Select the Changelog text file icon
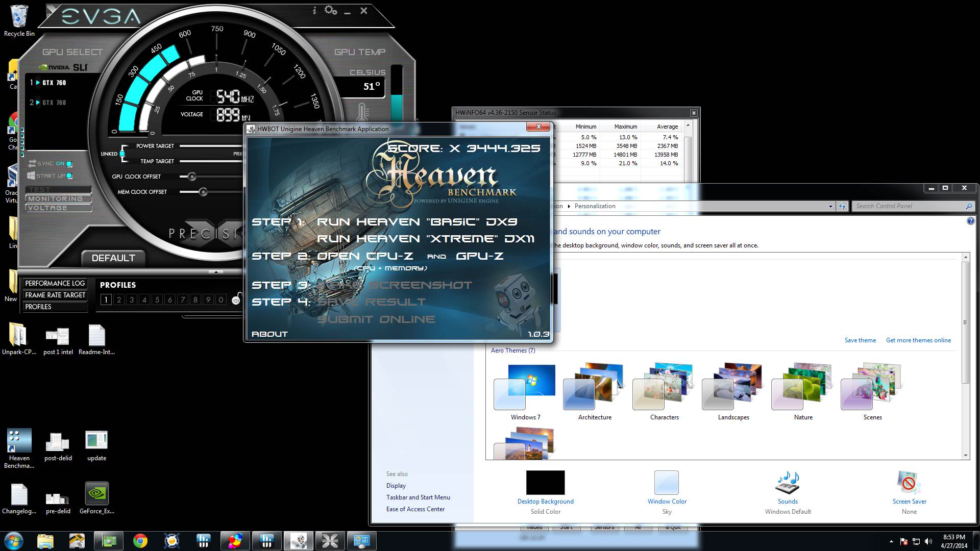 point(19,498)
